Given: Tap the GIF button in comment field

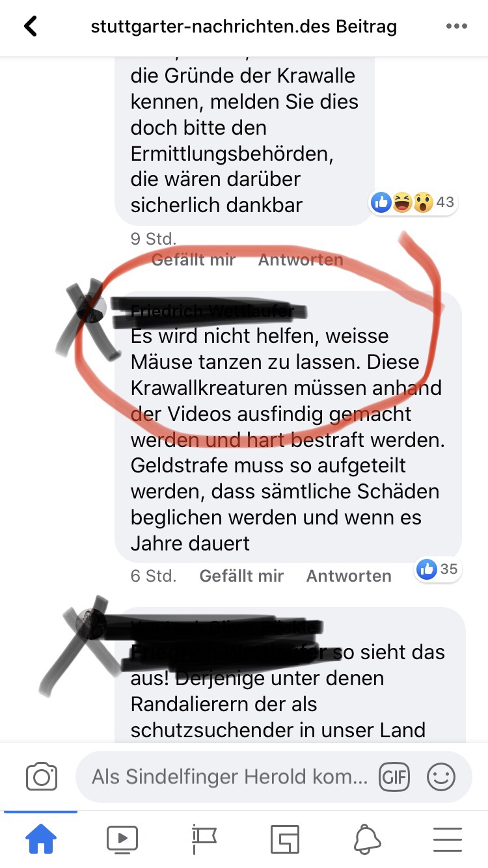Looking at the screenshot, I should [x=394, y=777].
